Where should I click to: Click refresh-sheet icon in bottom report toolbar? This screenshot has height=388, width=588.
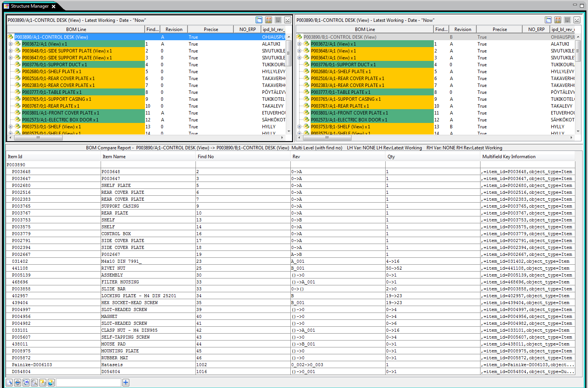pos(26,382)
